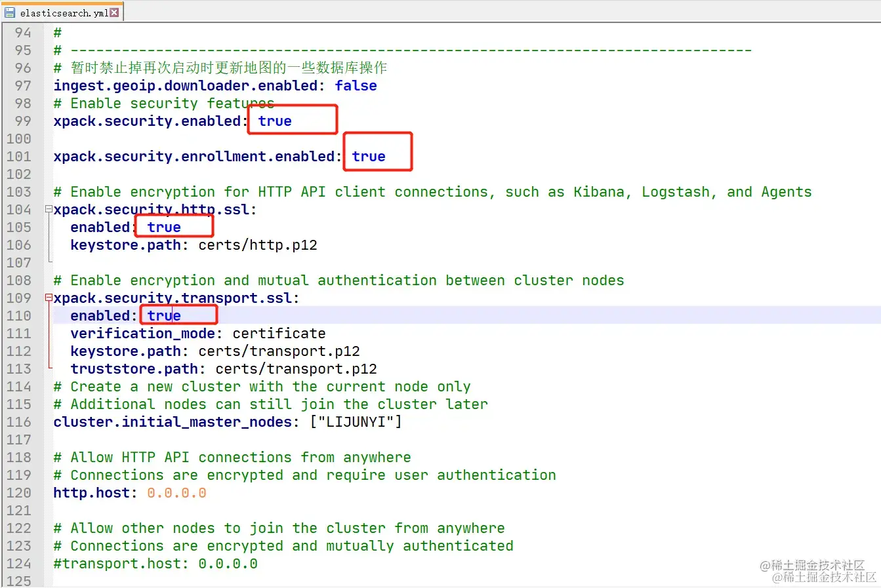Click 'true' under xpack.security.http.ssl enabled

tap(164, 227)
